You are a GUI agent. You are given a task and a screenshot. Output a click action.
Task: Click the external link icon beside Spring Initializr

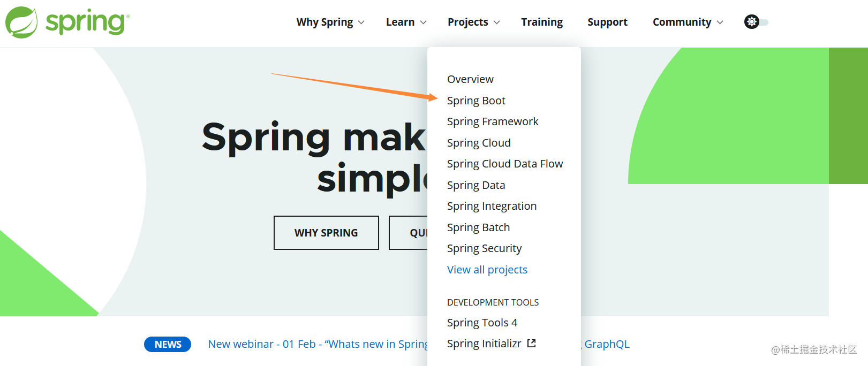[x=531, y=344]
